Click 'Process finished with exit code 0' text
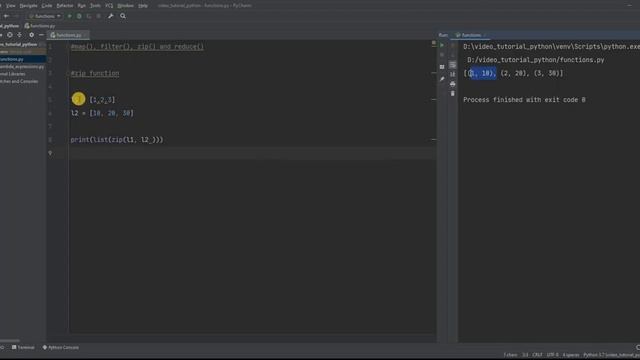 pyautogui.click(x=524, y=100)
